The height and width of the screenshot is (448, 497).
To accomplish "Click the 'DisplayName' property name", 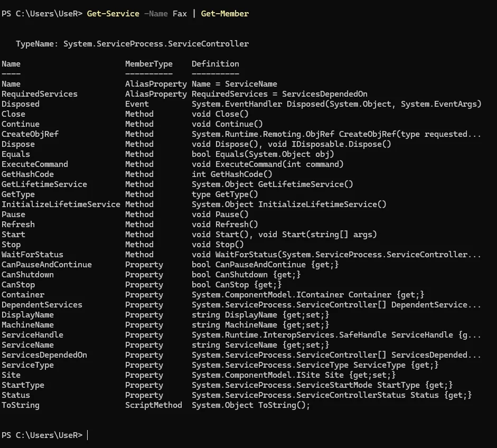I will pos(27,315).
